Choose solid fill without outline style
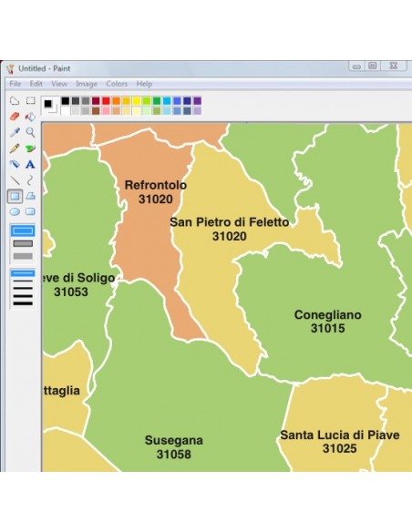Viewport: 412px width, 532px height. tap(23, 256)
